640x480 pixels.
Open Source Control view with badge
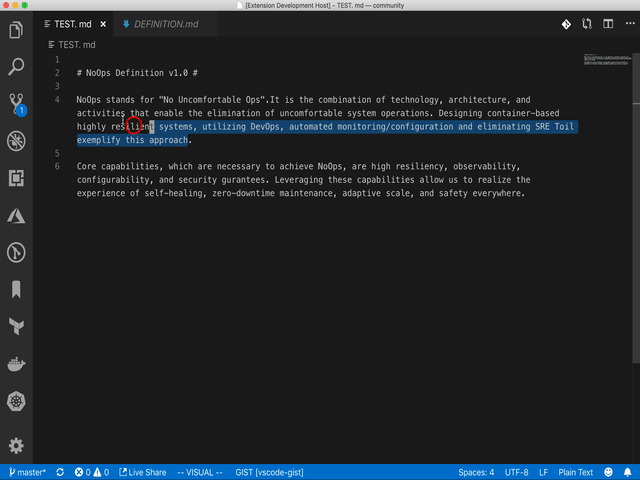click(x=16, y=103)
